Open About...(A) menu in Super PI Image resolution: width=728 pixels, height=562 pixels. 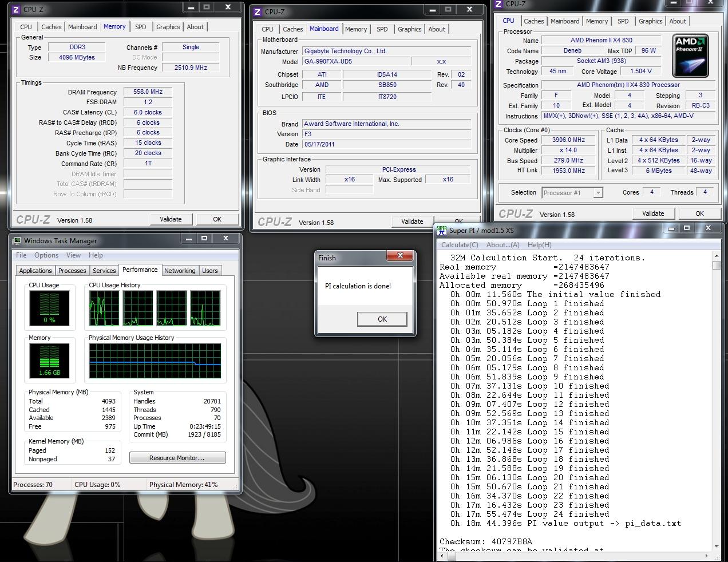point(503,245)
